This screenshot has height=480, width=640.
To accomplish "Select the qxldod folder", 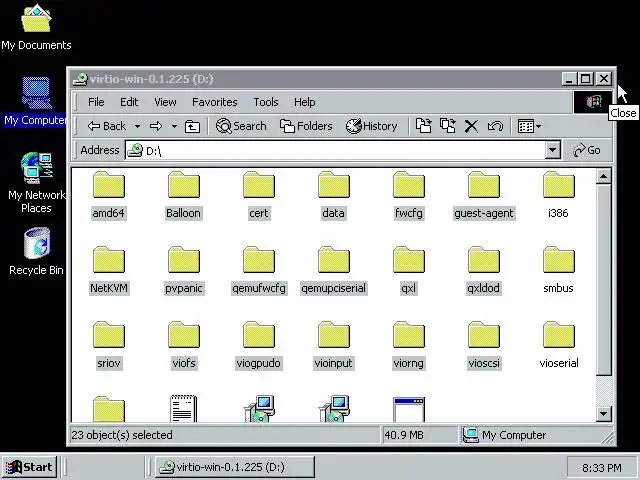I will [484, 271].
